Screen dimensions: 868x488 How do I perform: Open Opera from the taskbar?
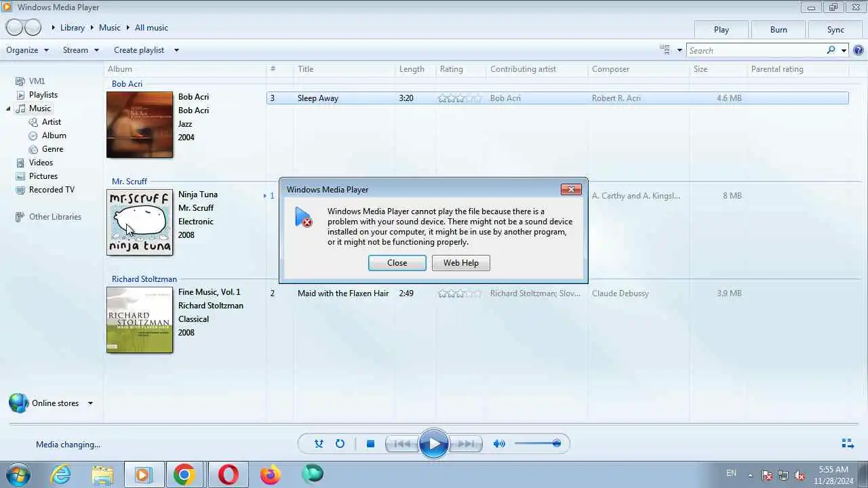(x=228, y=474)
